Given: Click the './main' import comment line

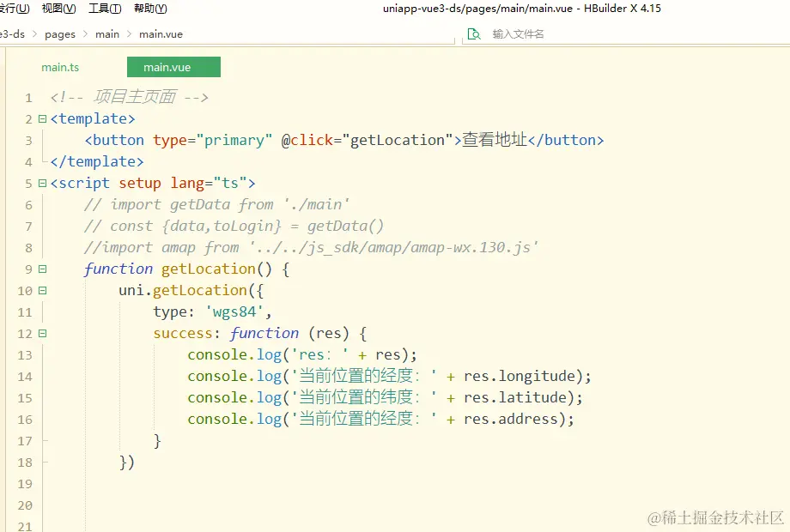Looking at the screenshot, I should 216,204.
